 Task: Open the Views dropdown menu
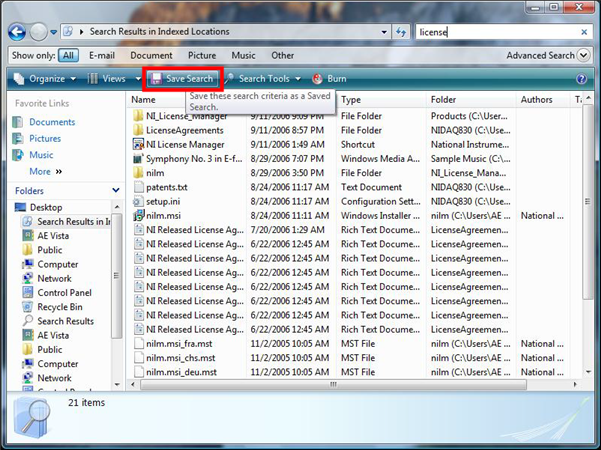112,78
